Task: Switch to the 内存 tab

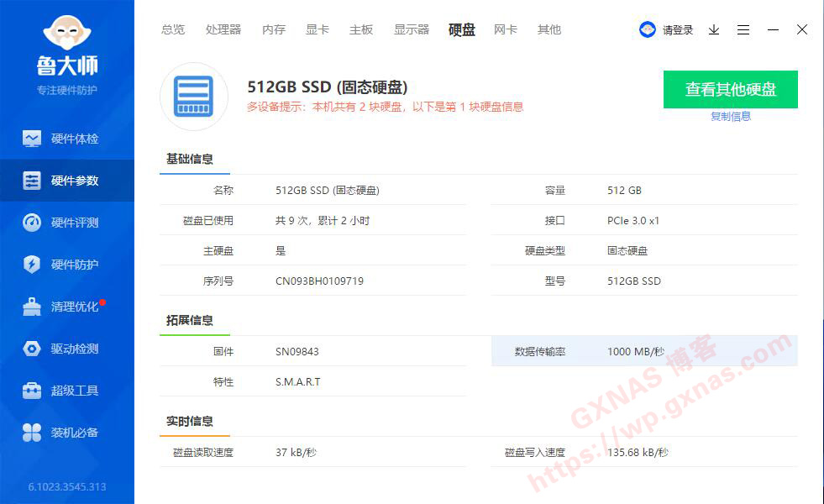Action: tap(274, 29)
